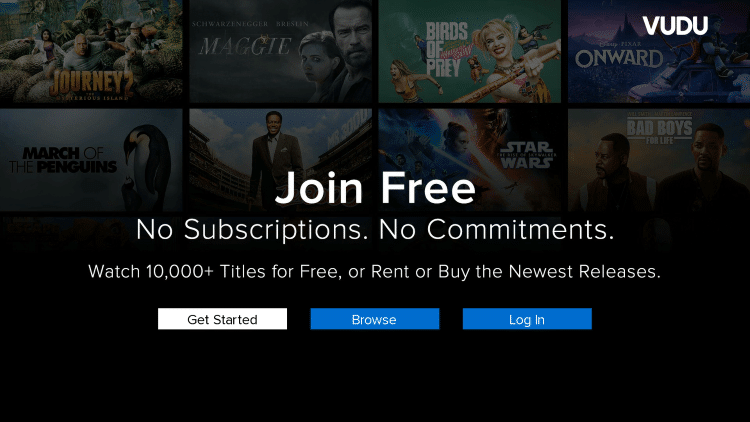Select the Bad Boys for Life poster
Viewport: 750px width, 422px height.
pyautogui.click(x=659, y=160)
